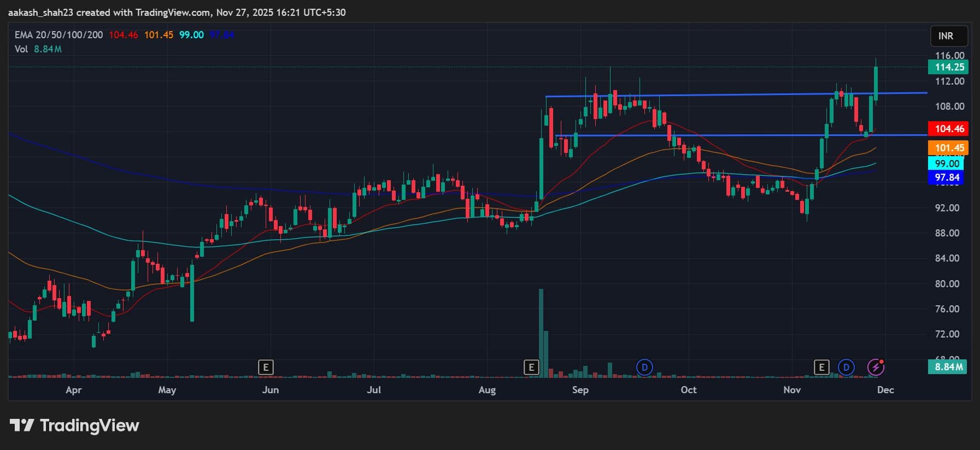
Task: Select the November earnings E marker
Action: [821, 368]
